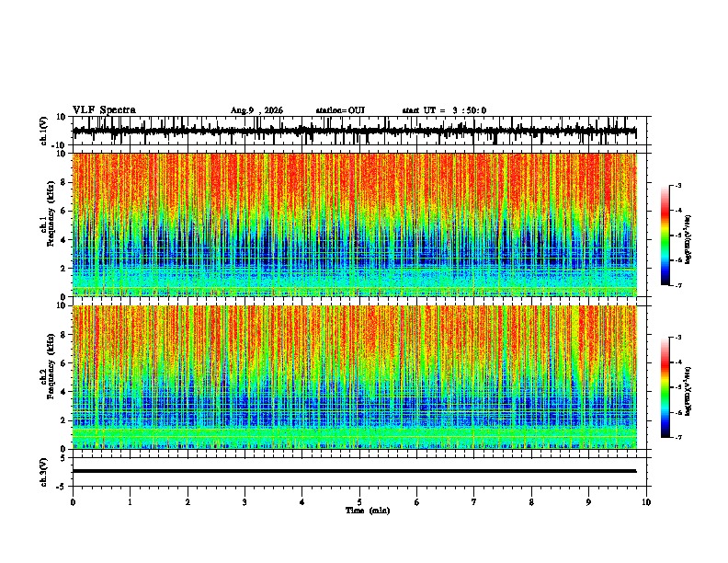The height and width of the screenshot is (563, 728).
Task: Click the time axis tick label "4"
Action: (302, 502)
